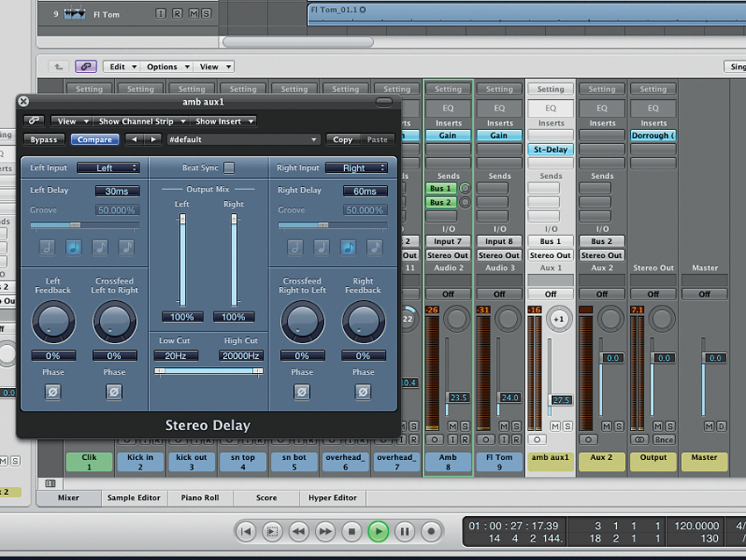Select previous preset arrow in plugin window
Viewport: 746px width, 560px height.
tap(134, 140)
